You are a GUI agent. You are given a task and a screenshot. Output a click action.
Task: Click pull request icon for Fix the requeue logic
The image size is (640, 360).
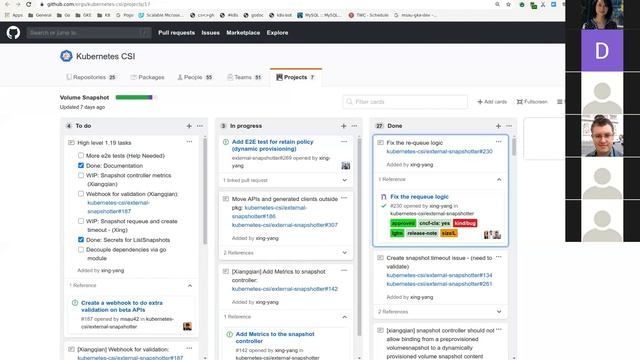(x=383, y=197)
